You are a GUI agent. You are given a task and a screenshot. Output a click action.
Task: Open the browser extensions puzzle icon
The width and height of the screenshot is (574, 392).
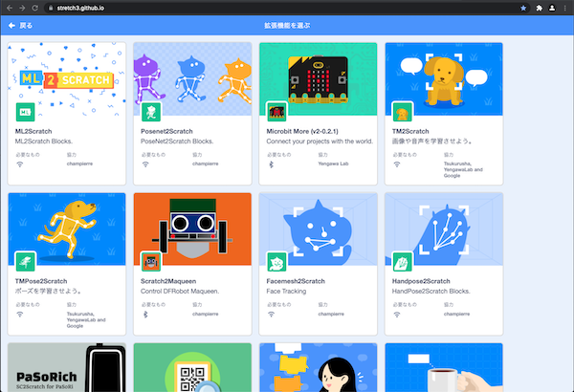[539, 8]
